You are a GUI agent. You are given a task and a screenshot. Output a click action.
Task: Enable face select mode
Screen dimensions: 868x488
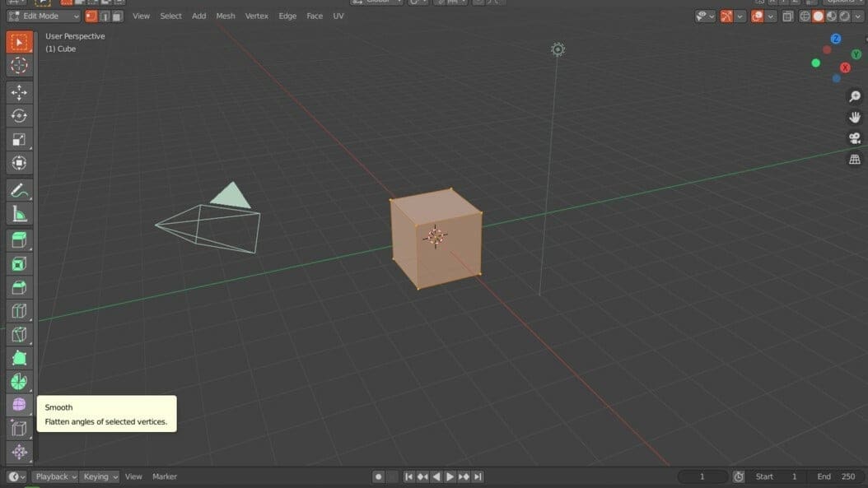point(118,16)
